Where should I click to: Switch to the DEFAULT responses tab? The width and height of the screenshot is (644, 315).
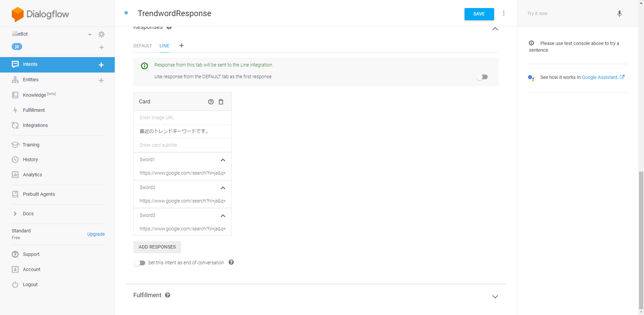coord(142,46)
